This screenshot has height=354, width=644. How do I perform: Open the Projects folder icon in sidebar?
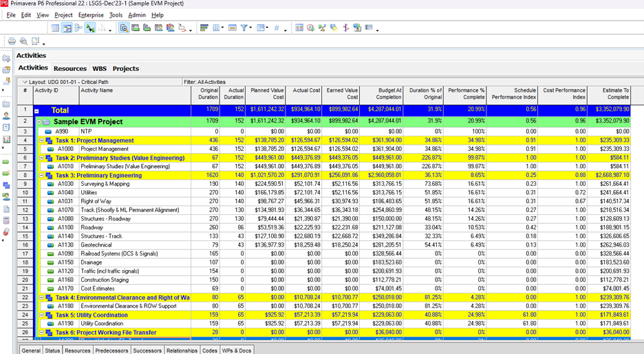[6, 104]
